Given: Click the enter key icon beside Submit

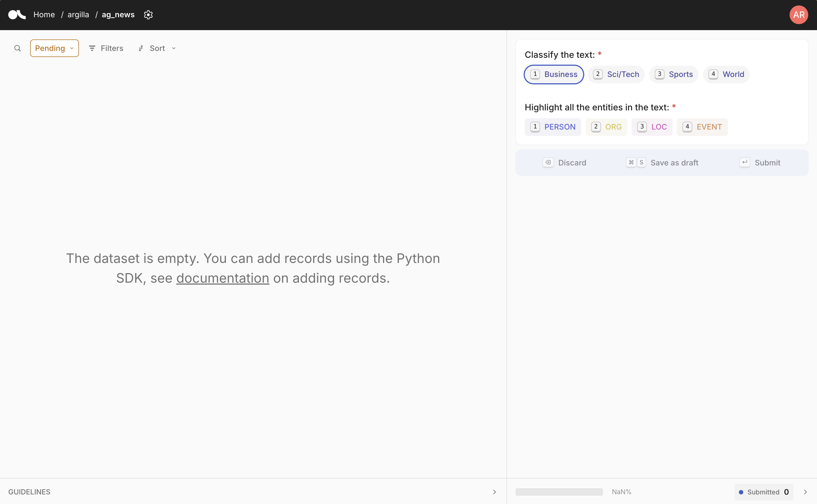Looking at the screenshot, I should click(x=745, y=162).
